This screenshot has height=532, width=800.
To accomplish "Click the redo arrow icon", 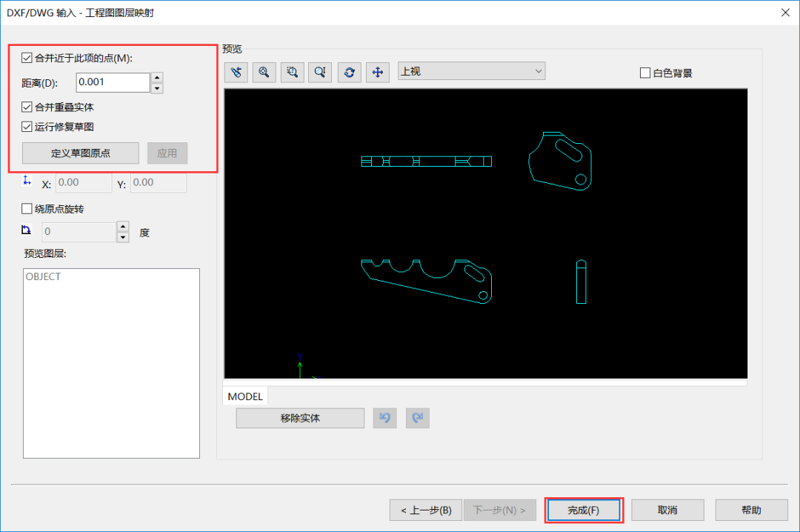I will pos(417,418).
